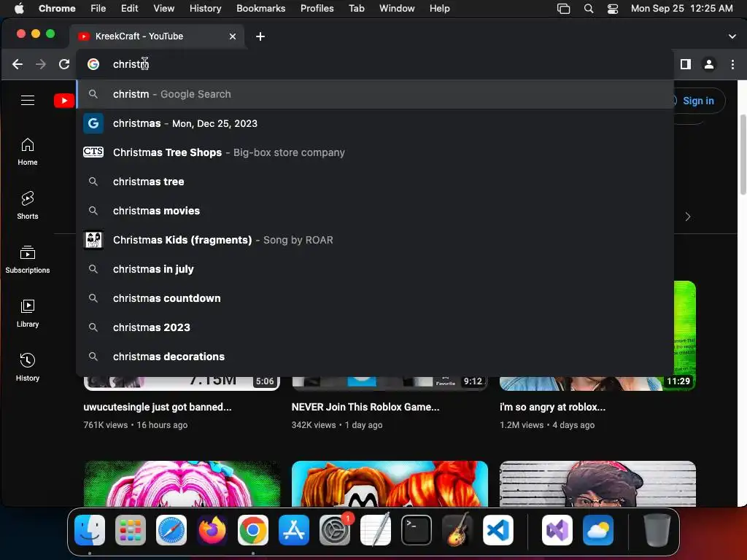Screen dimensions: 747x560
Task: Select 'christmas countdown' suggestion
Action: (375, 298)
